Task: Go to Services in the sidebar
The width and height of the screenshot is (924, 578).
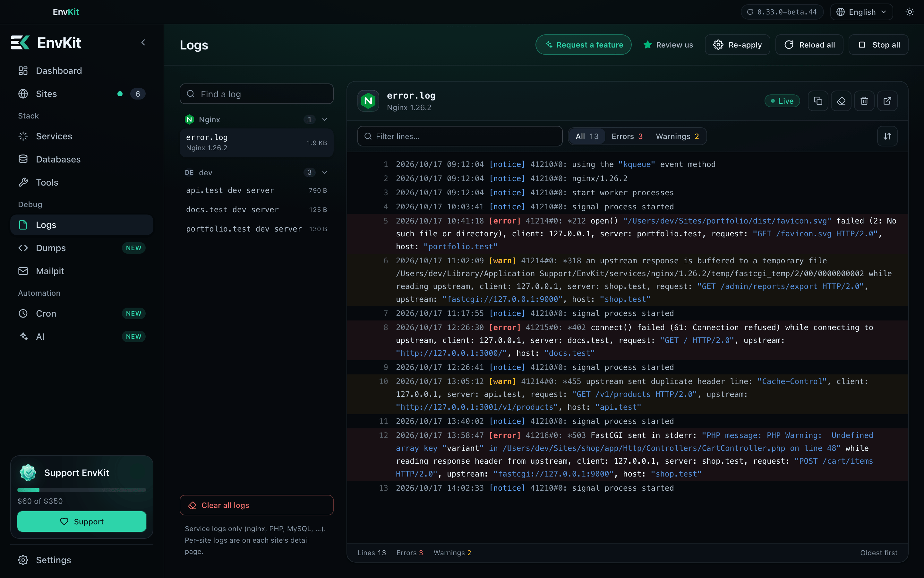Action: [82, 136]
